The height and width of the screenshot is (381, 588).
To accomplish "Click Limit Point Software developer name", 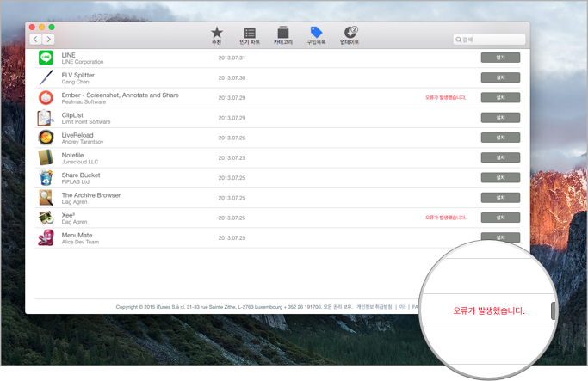I will [86, 122].
